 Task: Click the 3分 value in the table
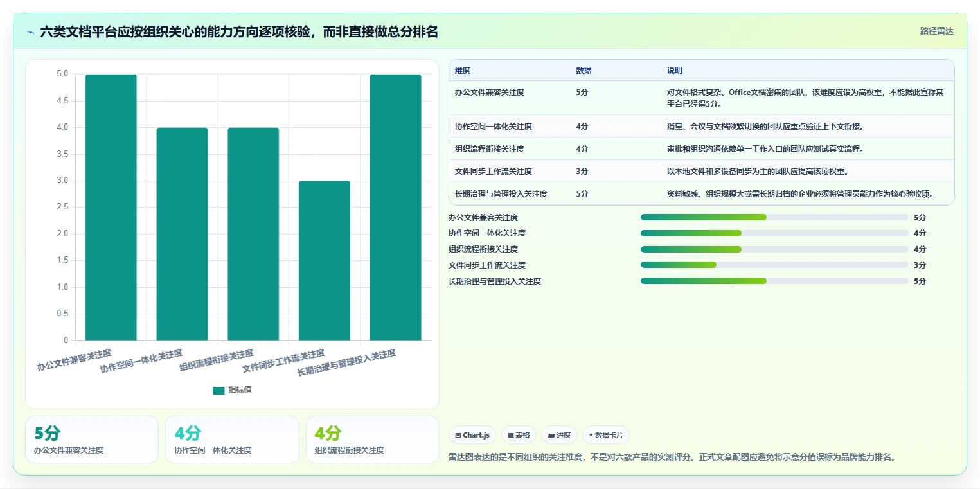[x=582, y=172]
